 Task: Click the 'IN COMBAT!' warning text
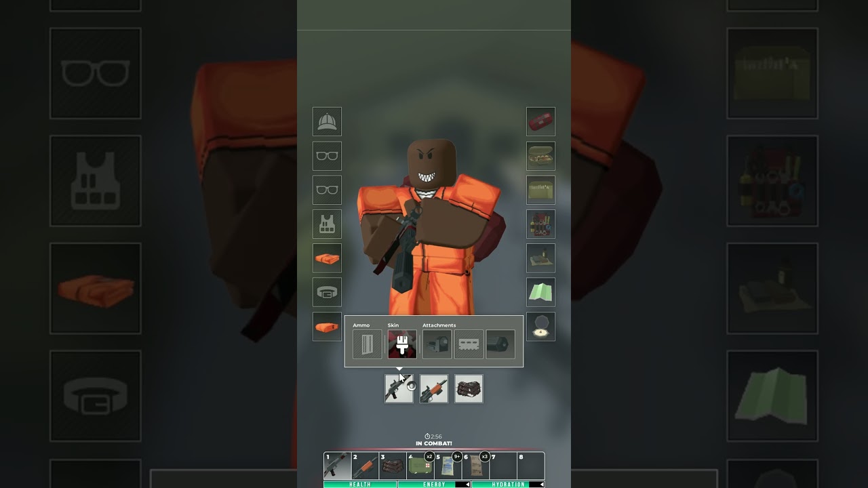[434, 444]
